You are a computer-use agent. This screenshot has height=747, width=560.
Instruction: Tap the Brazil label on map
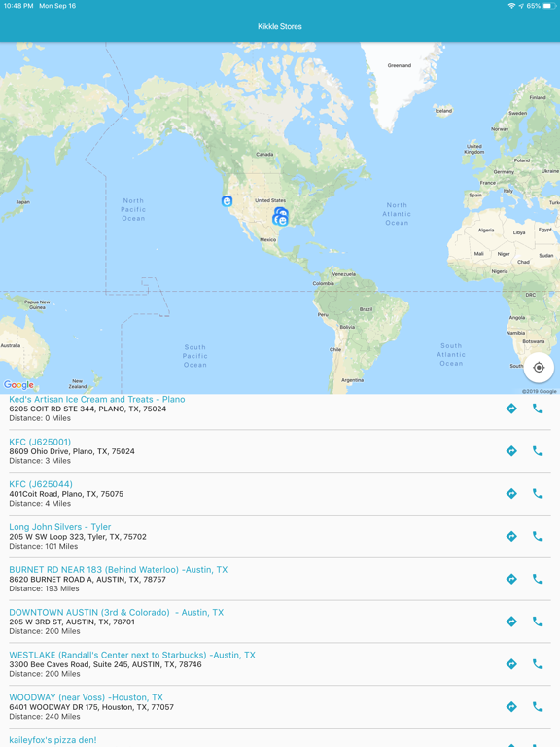click(366, 309)
